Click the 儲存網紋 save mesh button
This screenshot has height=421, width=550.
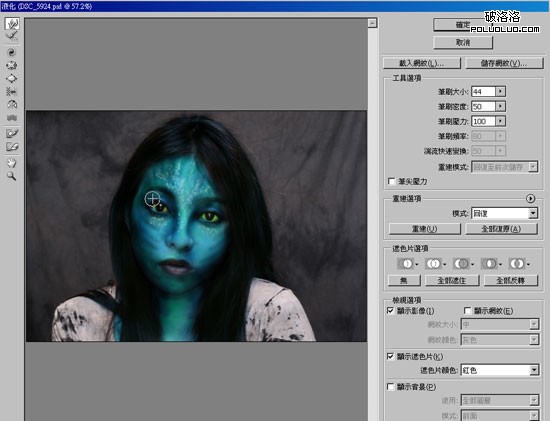(x=504, y=64)
